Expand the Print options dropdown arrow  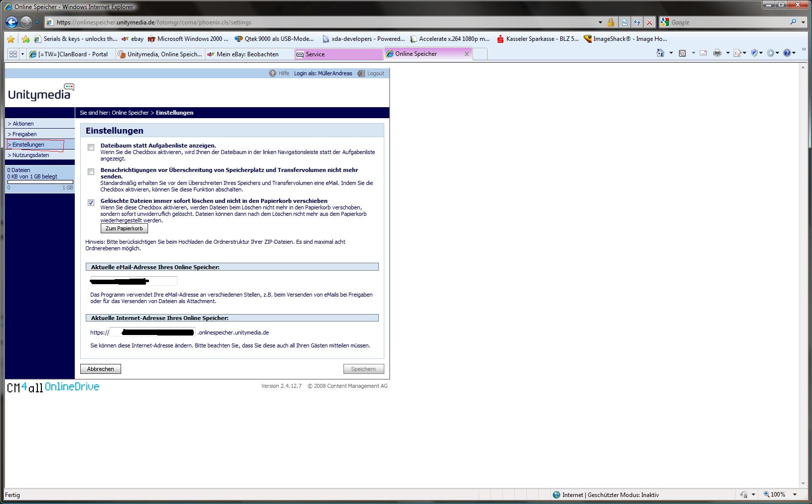pyautogui.click(x=728, y=53)
